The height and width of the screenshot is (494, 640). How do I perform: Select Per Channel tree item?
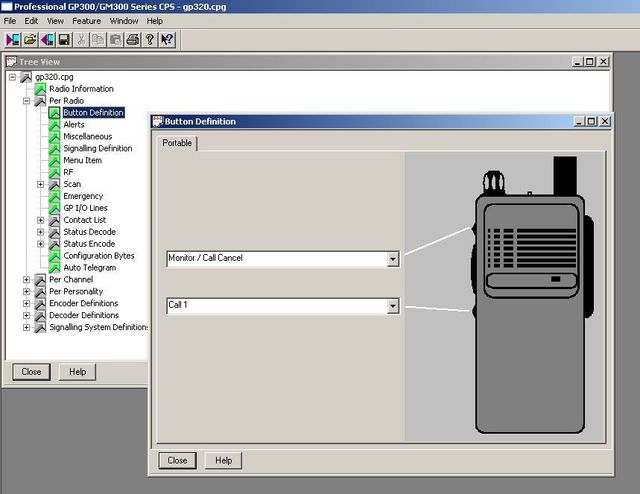coord(71,280)
